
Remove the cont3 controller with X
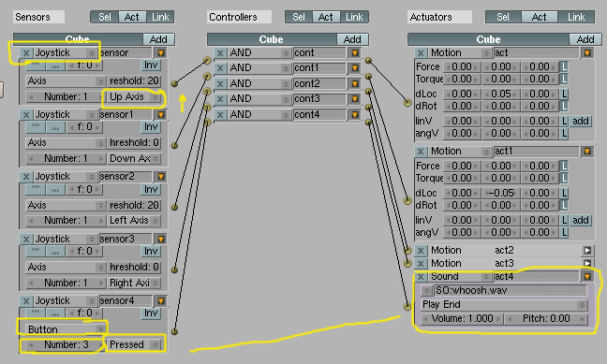220,99
